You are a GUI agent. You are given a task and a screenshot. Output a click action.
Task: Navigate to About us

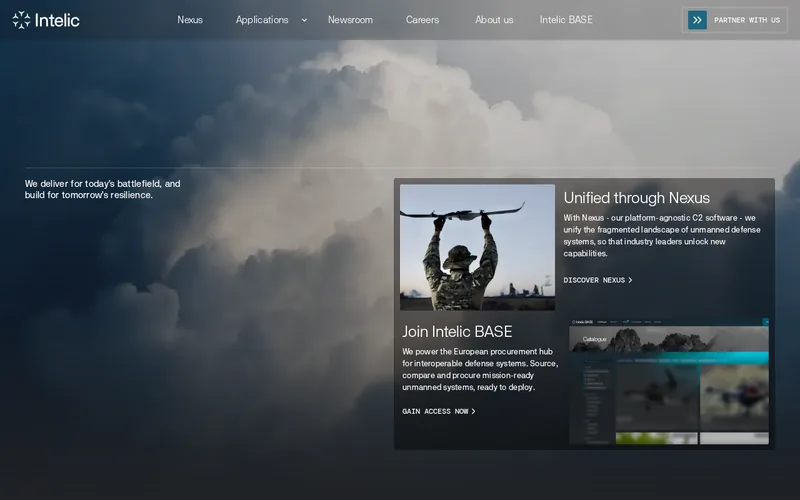coord(494,20)
